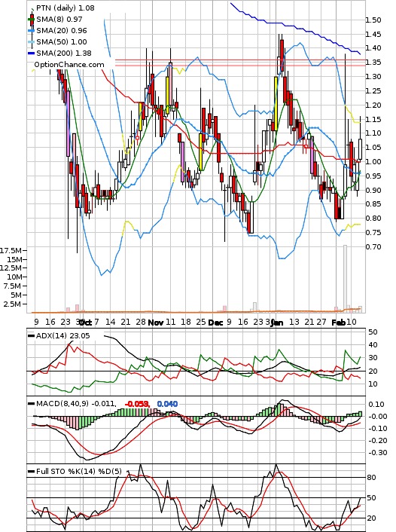Click the 1.20 price axis label
Viewport: 396px width, 532px height.
pos(373,105)
